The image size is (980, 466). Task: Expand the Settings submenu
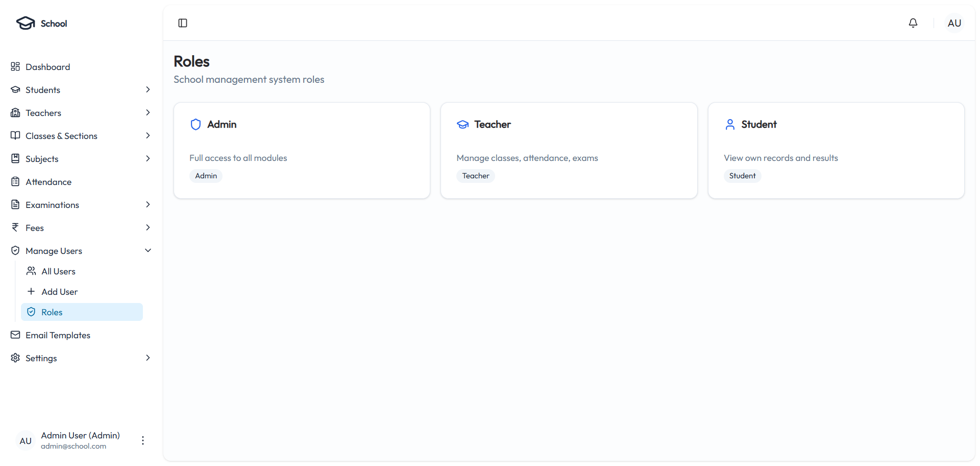pyautogui.click(x=148, y=358)
